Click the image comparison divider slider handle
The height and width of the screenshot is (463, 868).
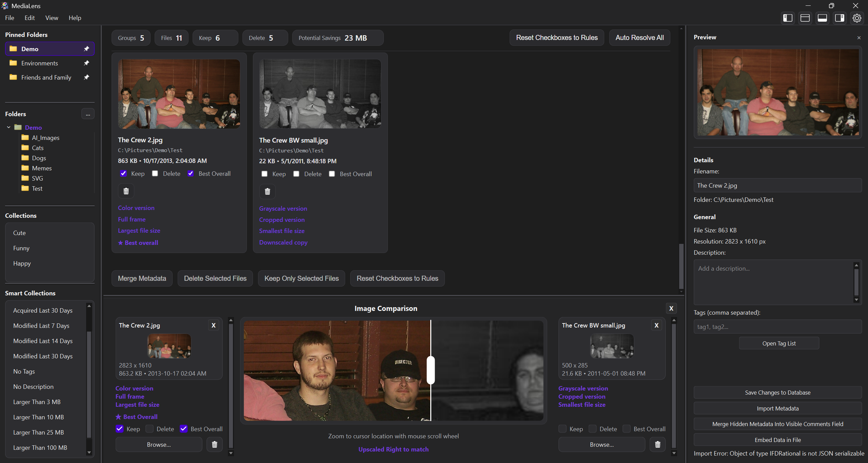coord(431,370)
